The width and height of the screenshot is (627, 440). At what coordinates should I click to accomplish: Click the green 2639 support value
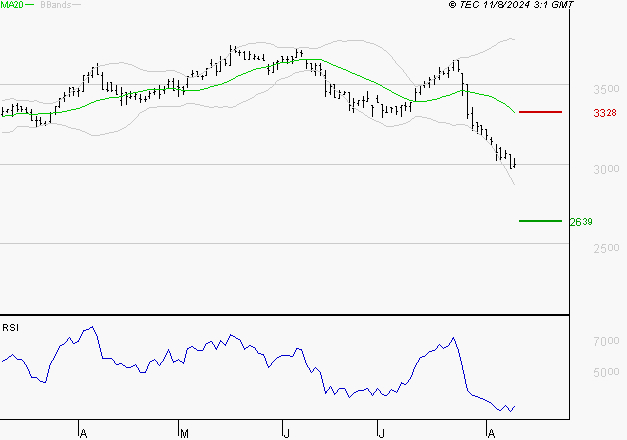(x=581, y=222)
